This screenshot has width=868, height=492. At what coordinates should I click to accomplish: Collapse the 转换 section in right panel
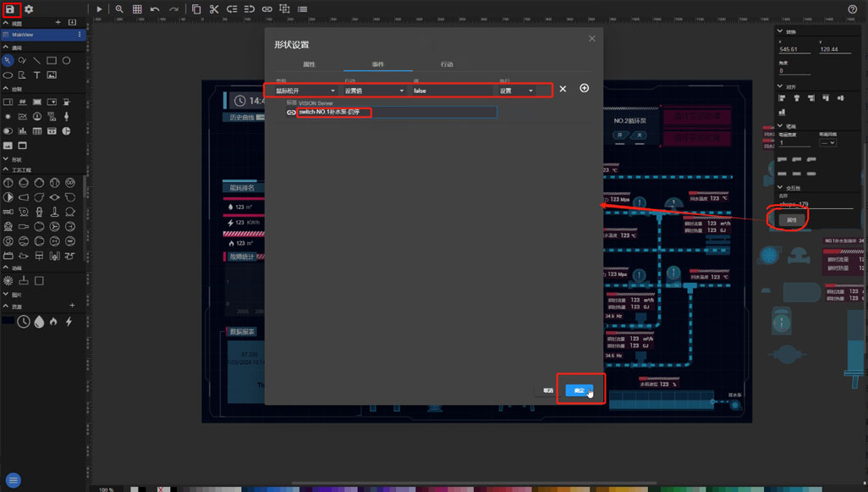coord(780,32)
